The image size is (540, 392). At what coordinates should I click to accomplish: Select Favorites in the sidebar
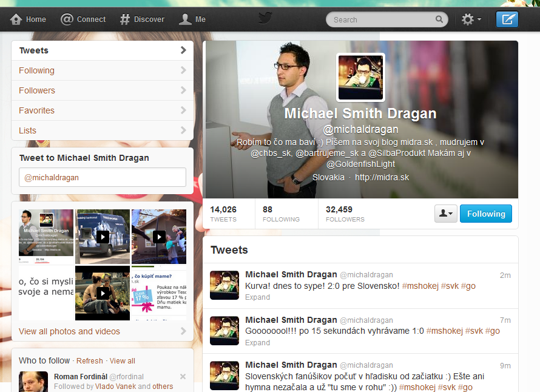(103, 110)
